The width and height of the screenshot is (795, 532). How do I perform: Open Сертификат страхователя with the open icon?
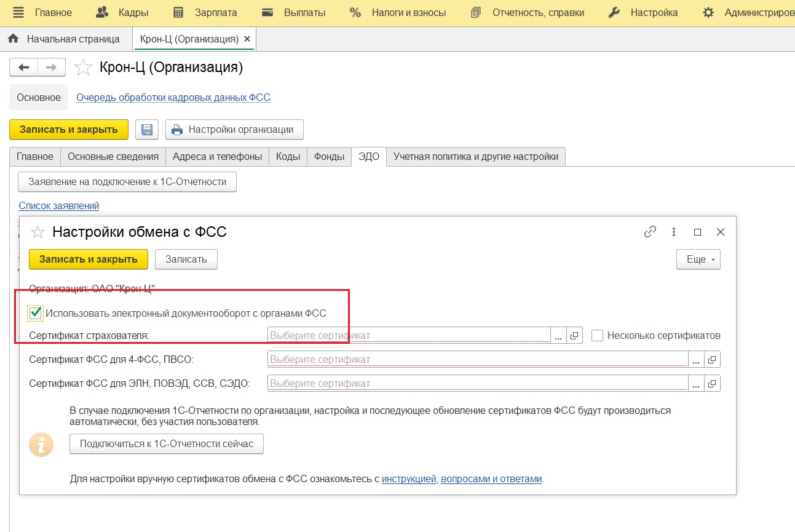coord(574,336)
